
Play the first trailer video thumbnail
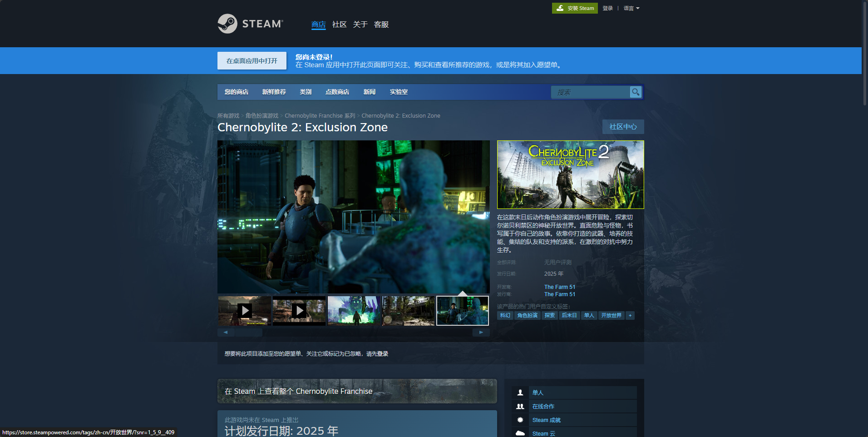pyautogui.click(x=245, y=311)
